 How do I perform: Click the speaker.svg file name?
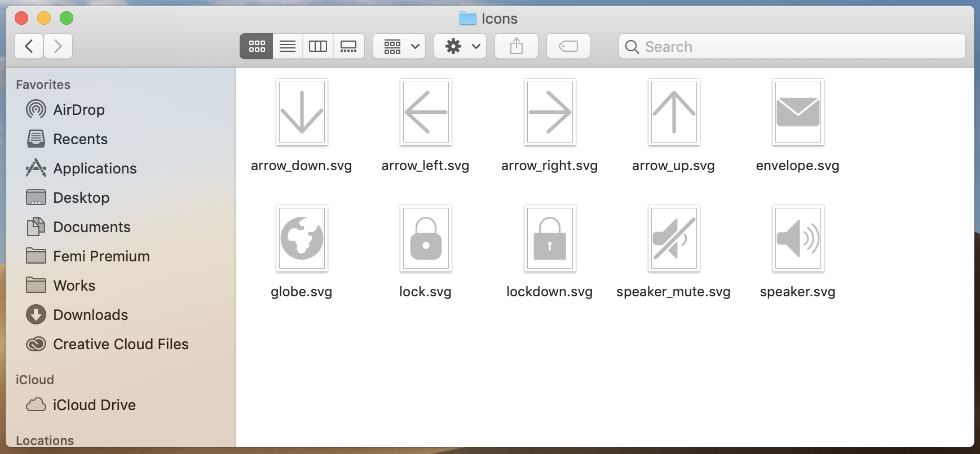(798, 292)
